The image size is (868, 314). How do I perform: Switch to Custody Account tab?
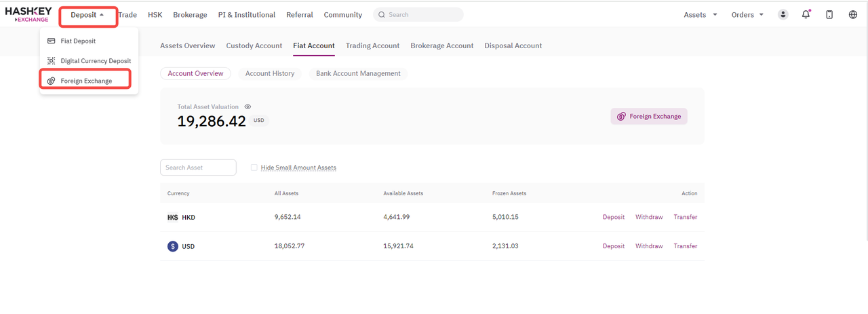click(254, 45)
